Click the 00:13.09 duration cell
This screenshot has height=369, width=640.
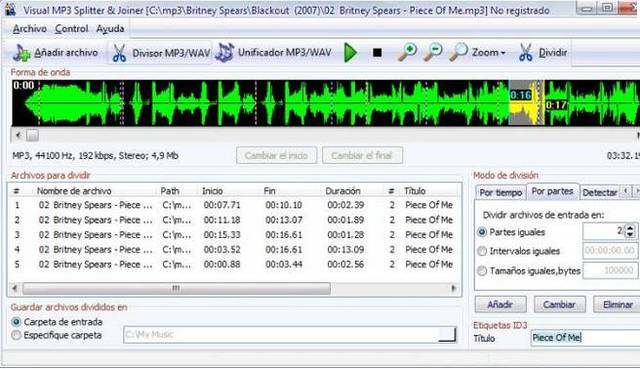[x=345, y=249]
